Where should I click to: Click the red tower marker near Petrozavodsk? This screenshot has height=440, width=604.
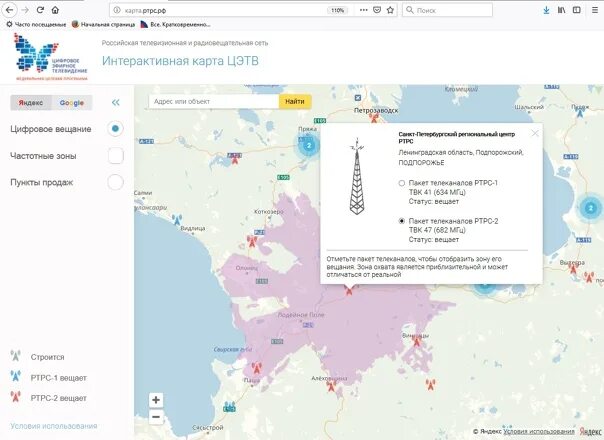click(x=374, y=118)
